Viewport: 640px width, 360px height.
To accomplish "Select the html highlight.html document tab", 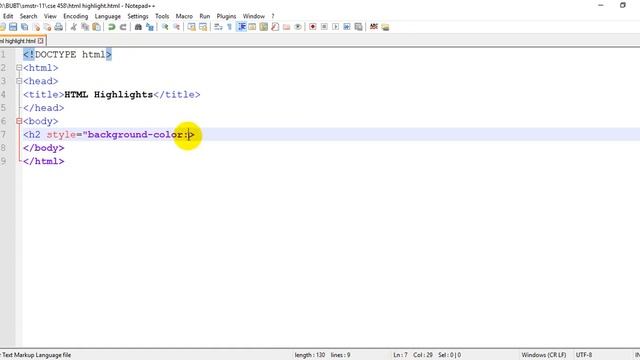I will click(x=18, y=41).
